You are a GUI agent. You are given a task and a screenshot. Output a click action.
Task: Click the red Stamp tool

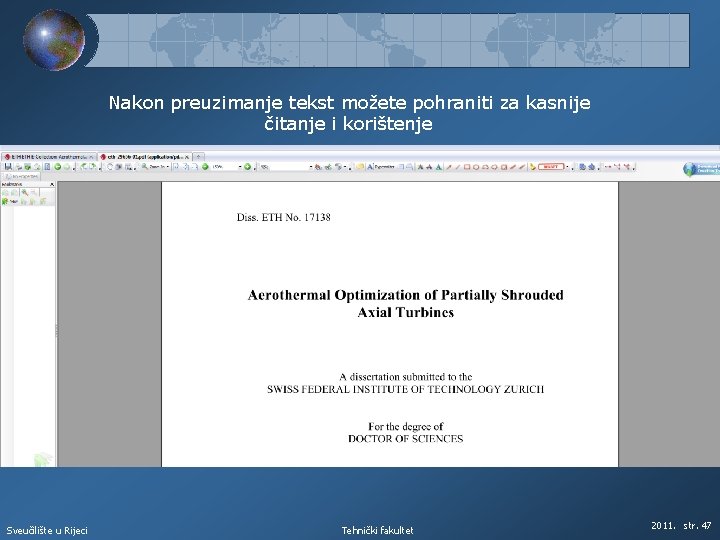click(x=551, y=167)
